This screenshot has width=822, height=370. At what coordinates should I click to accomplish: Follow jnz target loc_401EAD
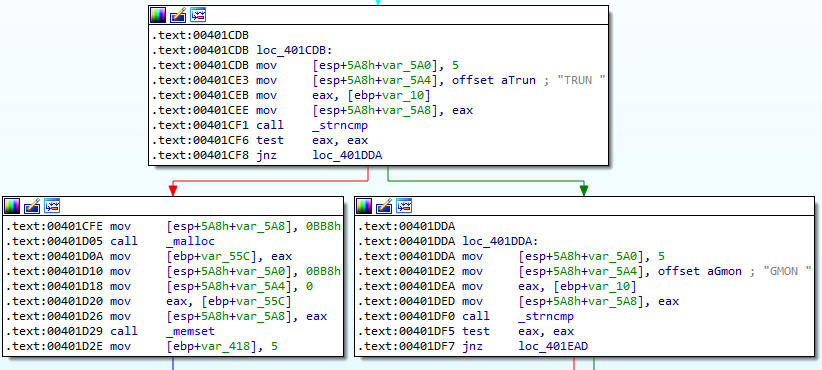tap(554, 346)
